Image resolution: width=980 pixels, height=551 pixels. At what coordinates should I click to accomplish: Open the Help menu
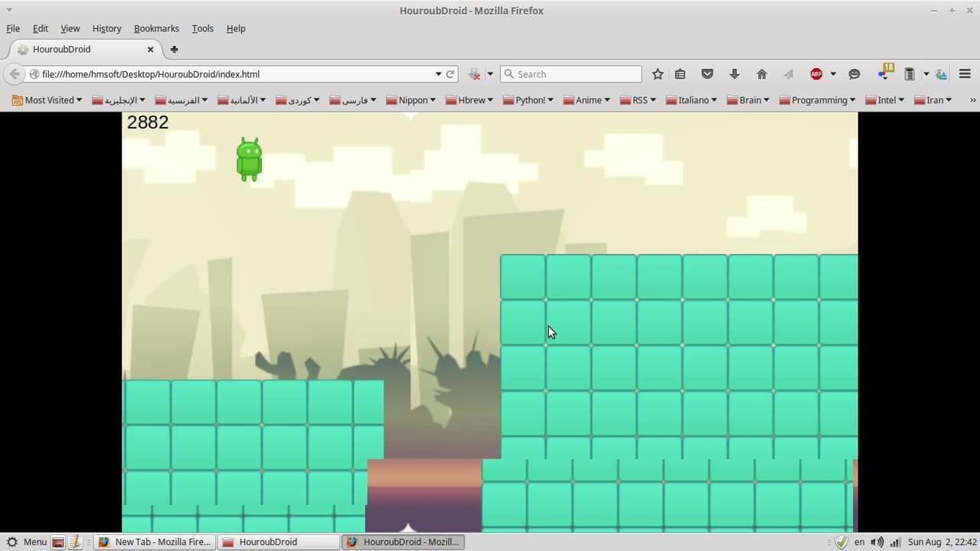pos(236,28)
